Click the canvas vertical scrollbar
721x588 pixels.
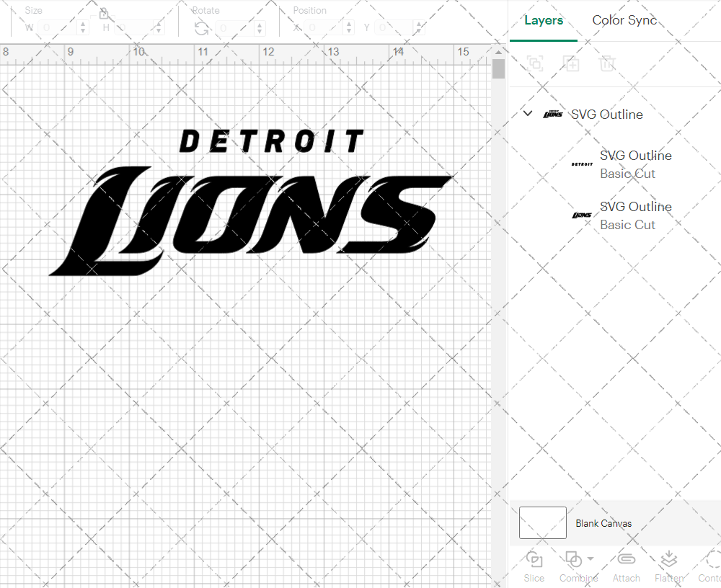point(497,68)
